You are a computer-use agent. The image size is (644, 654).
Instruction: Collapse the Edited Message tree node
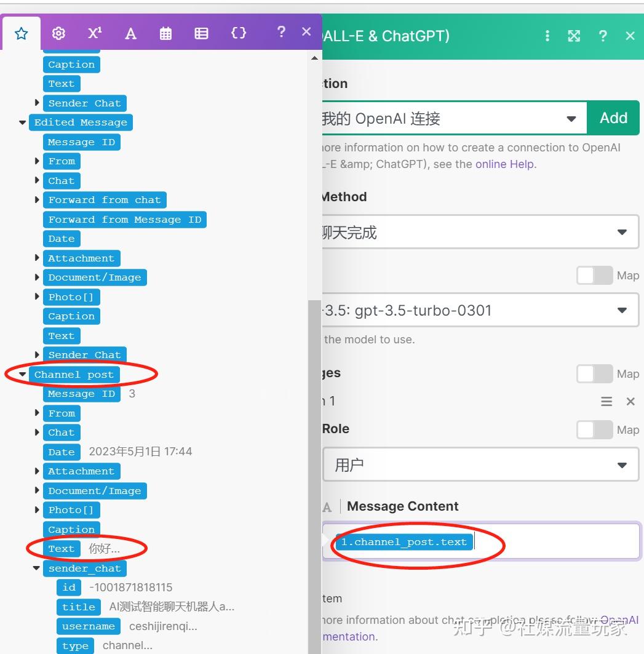pyautogui.click(x=23, y=122)
